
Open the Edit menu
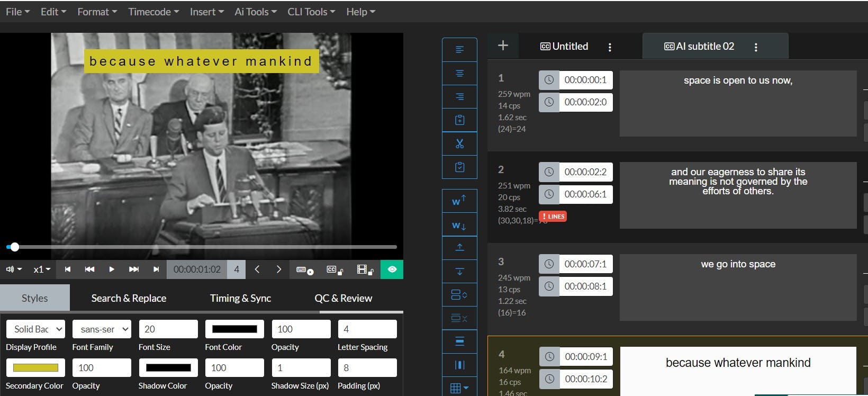click(53, 12)
